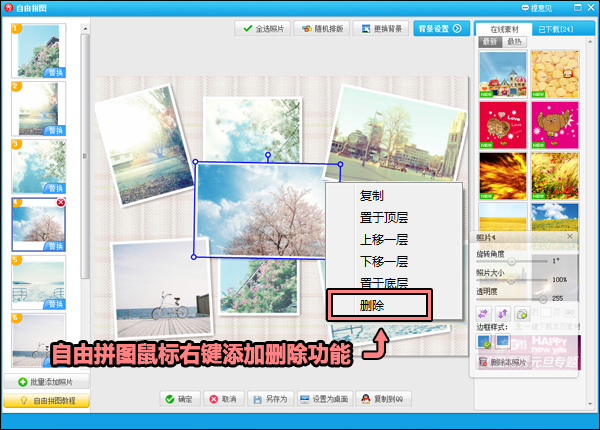The image size is (600, 430).
Task: Click scroll-down arrow of the materials panel
Action: pos(590,403)
